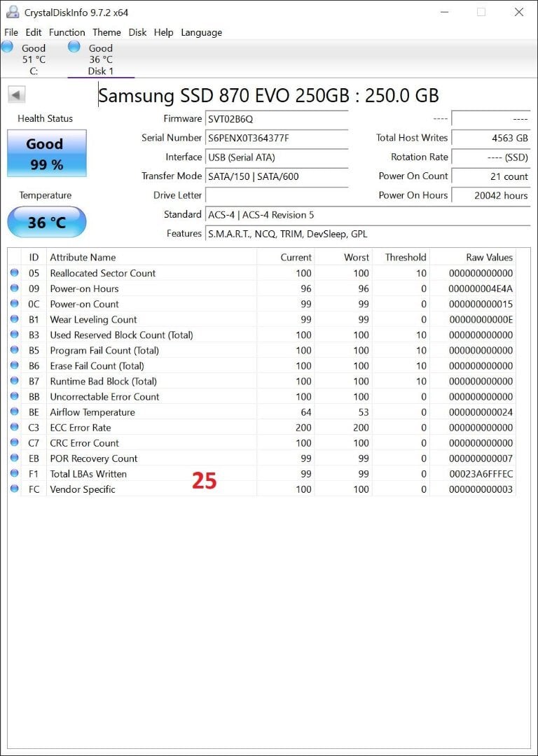Screen dimensions: 538x756
Task: Click the Current column header
Action: coord(286,257)
